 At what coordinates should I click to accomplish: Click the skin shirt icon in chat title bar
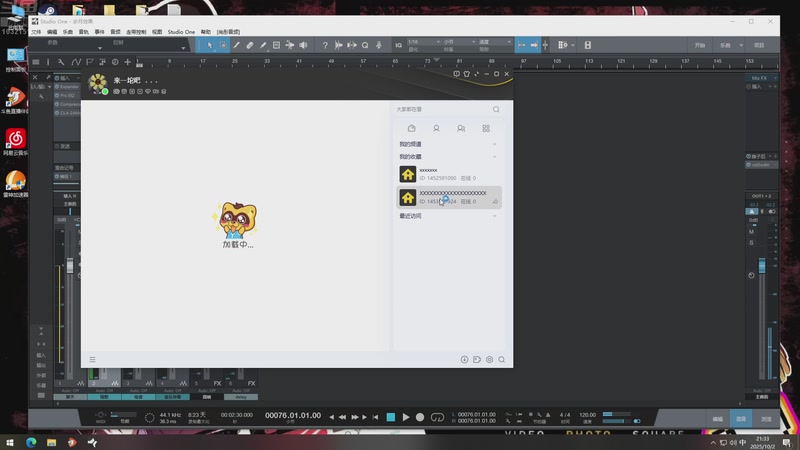coord(466,74)
